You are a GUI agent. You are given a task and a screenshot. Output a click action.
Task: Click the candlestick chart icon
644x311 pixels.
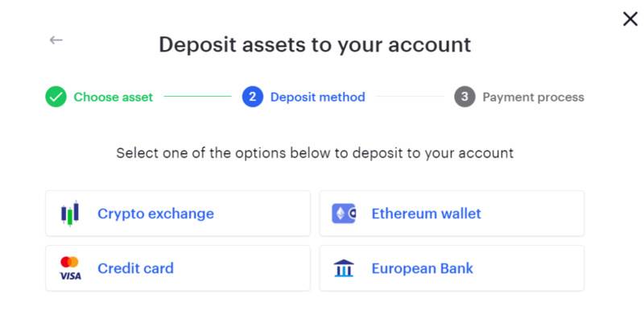pos(70,214)
